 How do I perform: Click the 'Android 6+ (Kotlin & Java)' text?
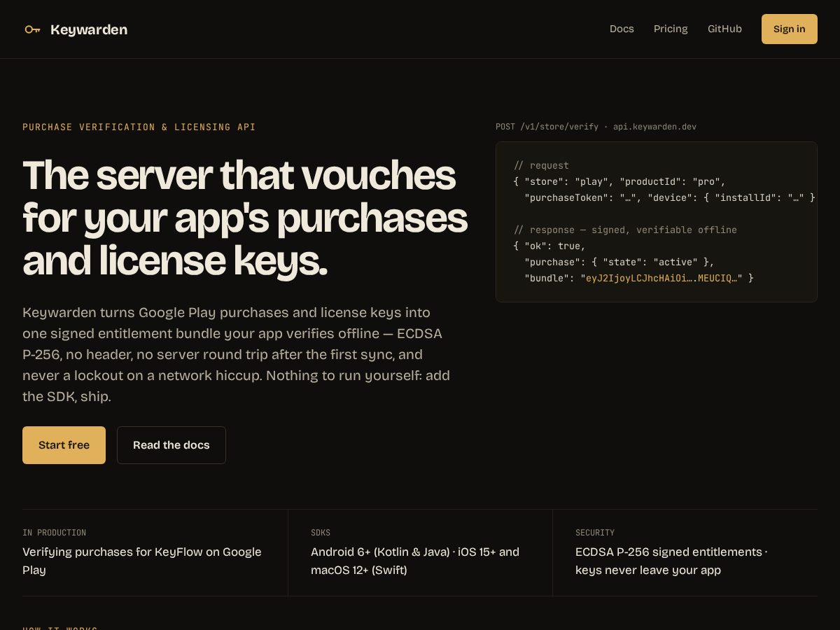pos(380,552)
